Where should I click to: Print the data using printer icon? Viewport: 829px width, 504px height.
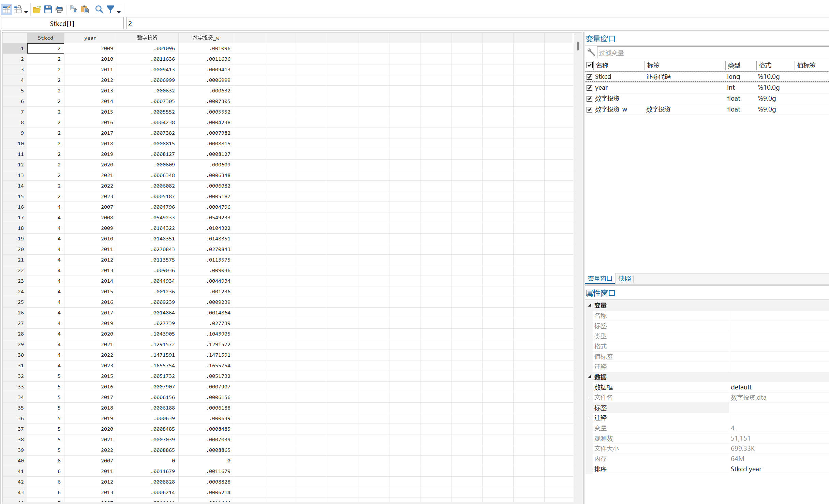59,9
